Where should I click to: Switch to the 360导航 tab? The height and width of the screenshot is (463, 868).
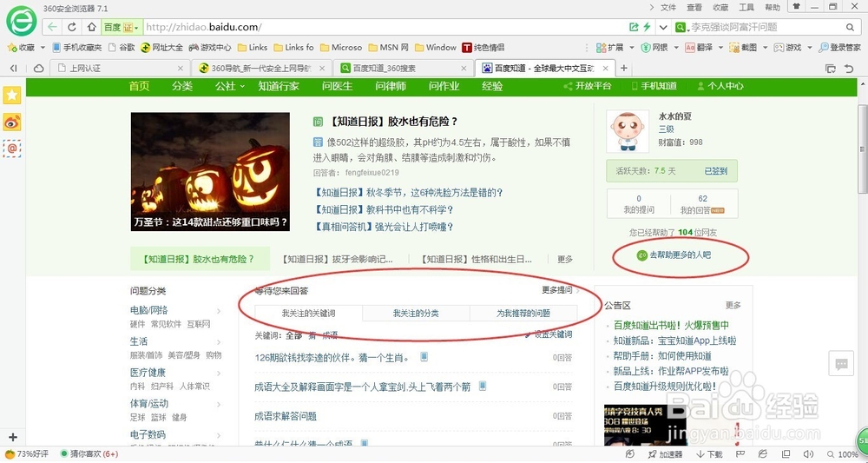click(261, 68)
